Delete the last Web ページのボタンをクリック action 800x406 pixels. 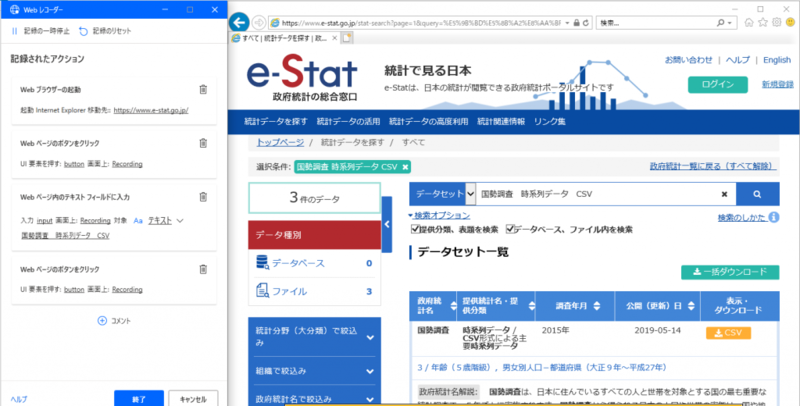click(203, 269)
